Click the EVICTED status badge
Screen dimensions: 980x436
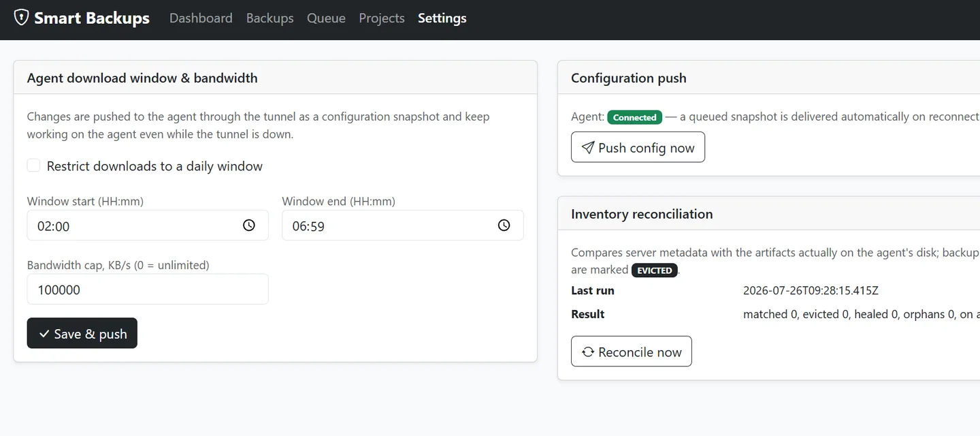[x=655, y=270]
